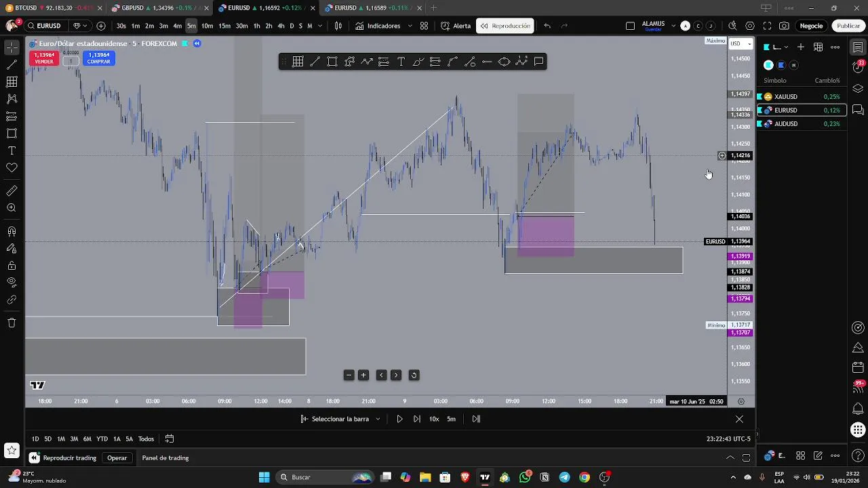Delete drawings with the trash icon
Screen dimensions: 868x488
pyautogui.click(x=12, y=323)
